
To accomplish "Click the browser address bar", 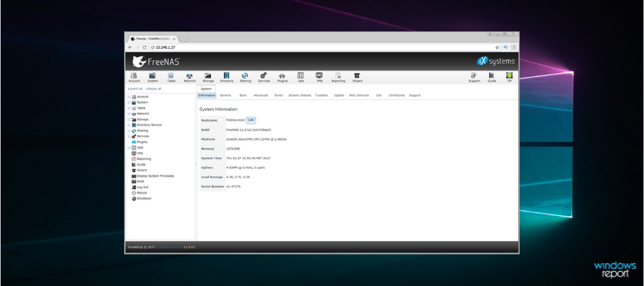I will pos(321,47).
